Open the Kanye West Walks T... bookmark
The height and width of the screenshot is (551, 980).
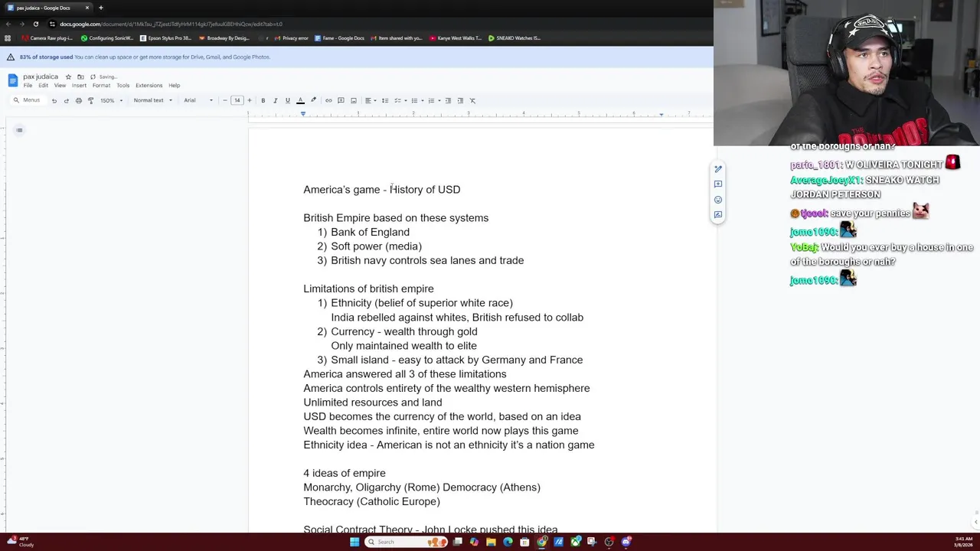pyautogui.click(x=456, y=37)
